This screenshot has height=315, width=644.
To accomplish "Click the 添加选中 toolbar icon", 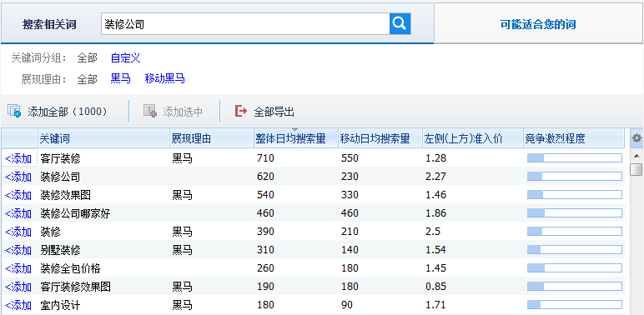I will coord(150,111).
